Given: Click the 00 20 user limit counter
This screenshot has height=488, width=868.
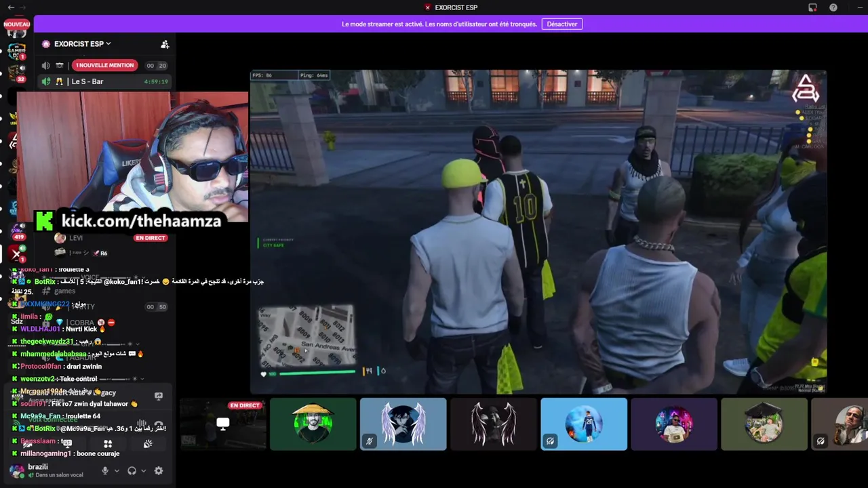Looking at the screenshot, I should 157,66.
